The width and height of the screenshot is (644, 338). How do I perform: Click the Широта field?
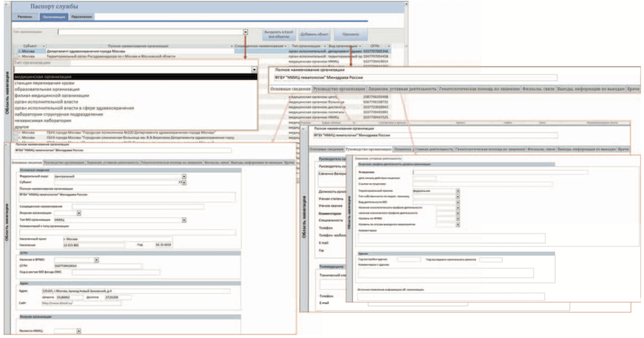tap(69, 297)
